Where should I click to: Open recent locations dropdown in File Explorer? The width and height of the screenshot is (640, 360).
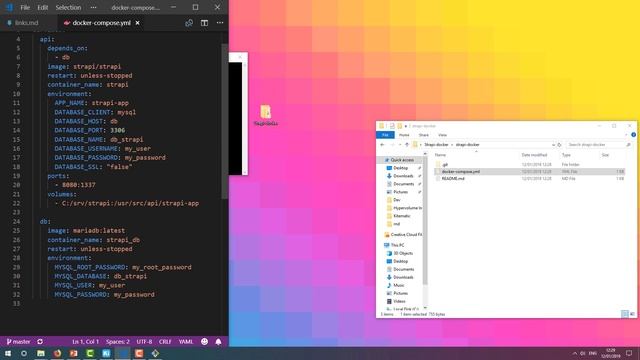click(400, 145)
